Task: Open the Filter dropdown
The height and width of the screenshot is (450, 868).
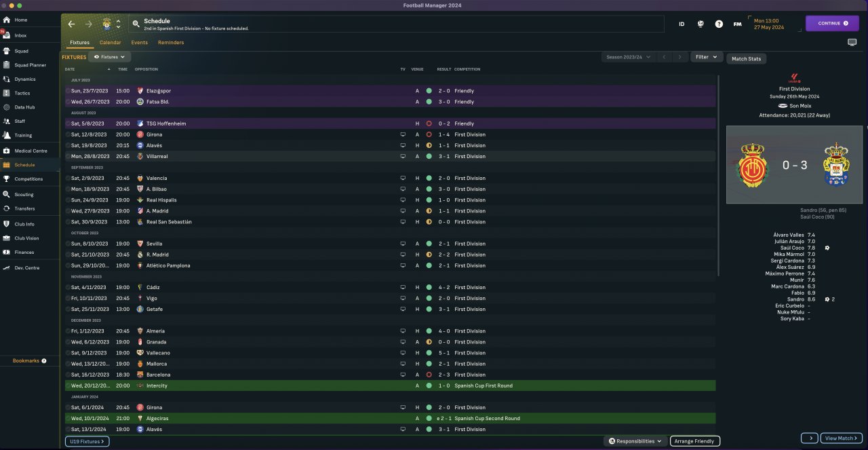Action: click(706, 57)
